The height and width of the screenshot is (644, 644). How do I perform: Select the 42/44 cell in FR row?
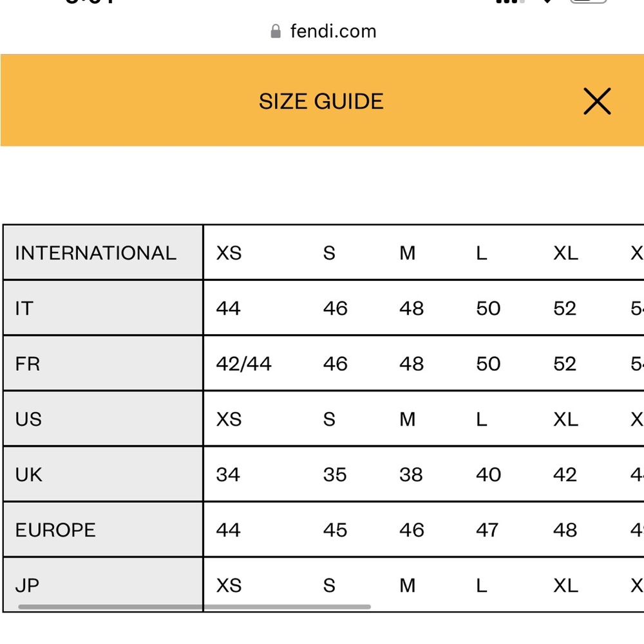pos(243,364)
